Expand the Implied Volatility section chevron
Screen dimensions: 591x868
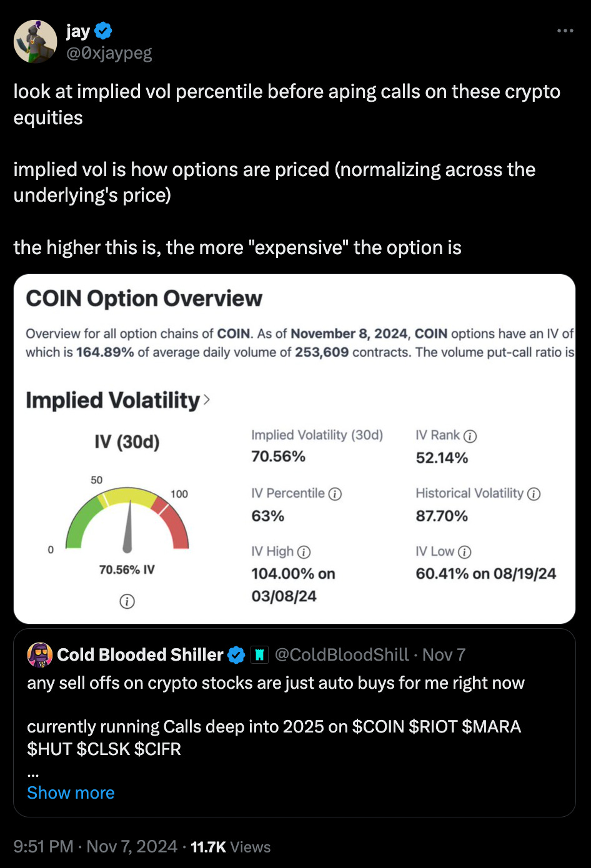[207, 400]
